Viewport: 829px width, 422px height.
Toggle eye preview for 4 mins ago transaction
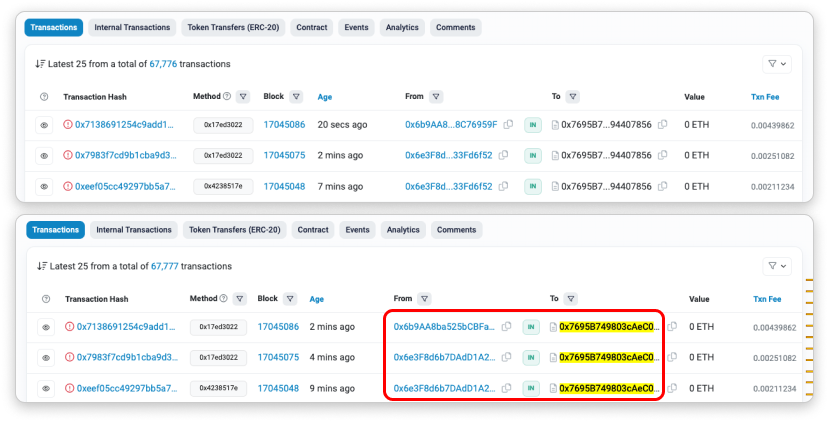point(46,358)
